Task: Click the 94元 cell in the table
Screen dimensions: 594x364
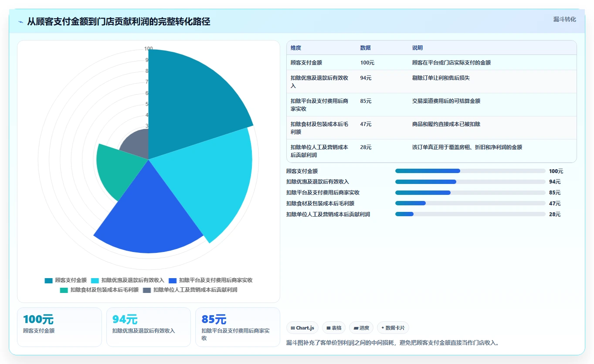Action: (x=366, y=78)
